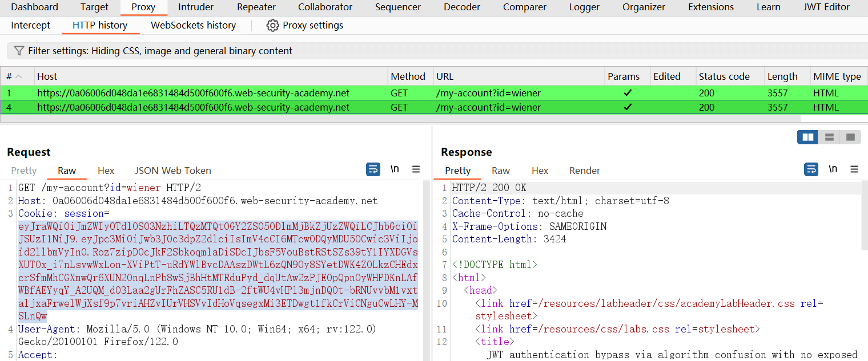Open the WebSockets history tab
The image size is (868, 361).
(193, 26)
